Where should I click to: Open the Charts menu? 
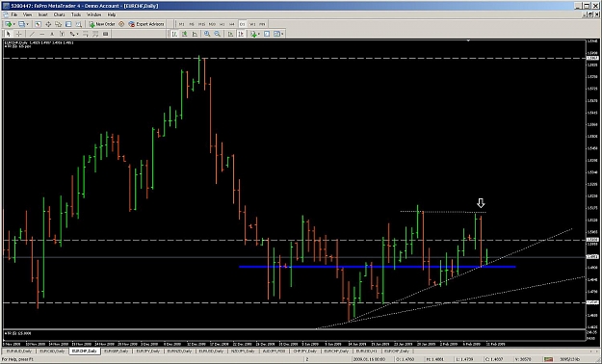point(59,14)
